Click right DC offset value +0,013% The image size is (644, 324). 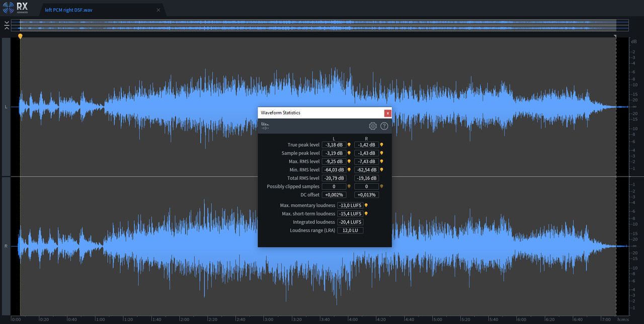367,195
